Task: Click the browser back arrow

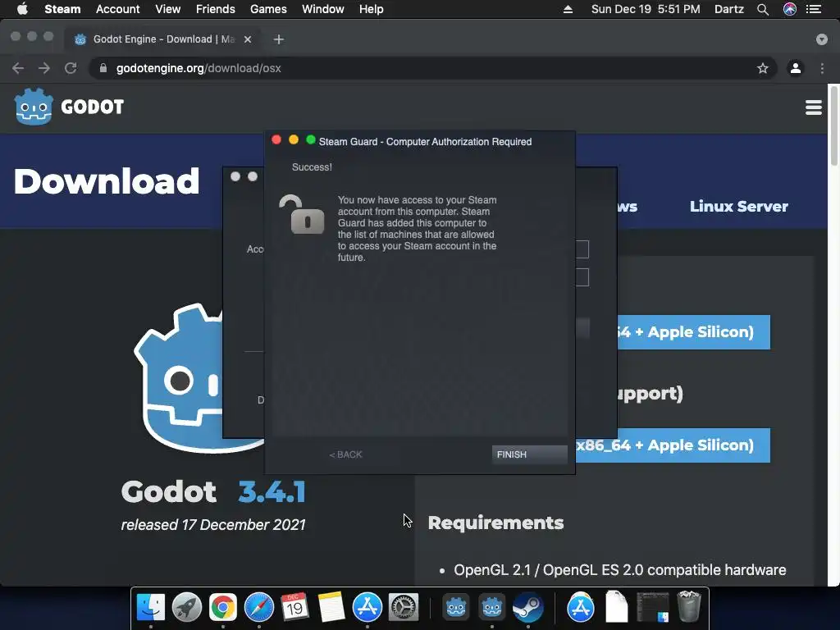Action: [x=18, y=68]
